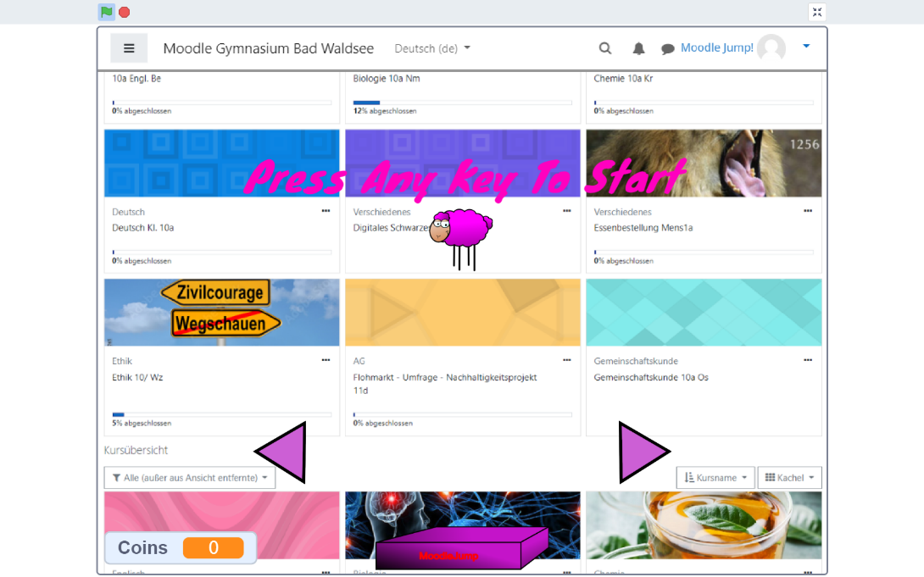This screenshot has height=577, width=924.
Task: Click the 12% abgeschlossen text
Action: (385, 111)
